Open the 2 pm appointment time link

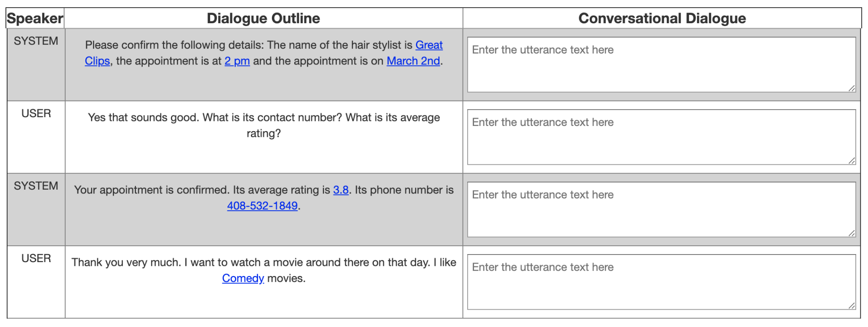pos(237,61)
